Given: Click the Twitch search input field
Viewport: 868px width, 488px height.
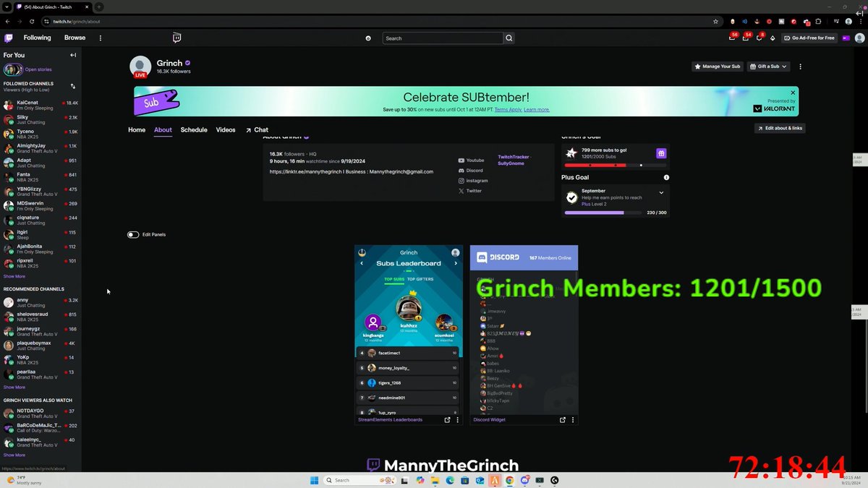Looking at the screenshot, I should (442, 38).
